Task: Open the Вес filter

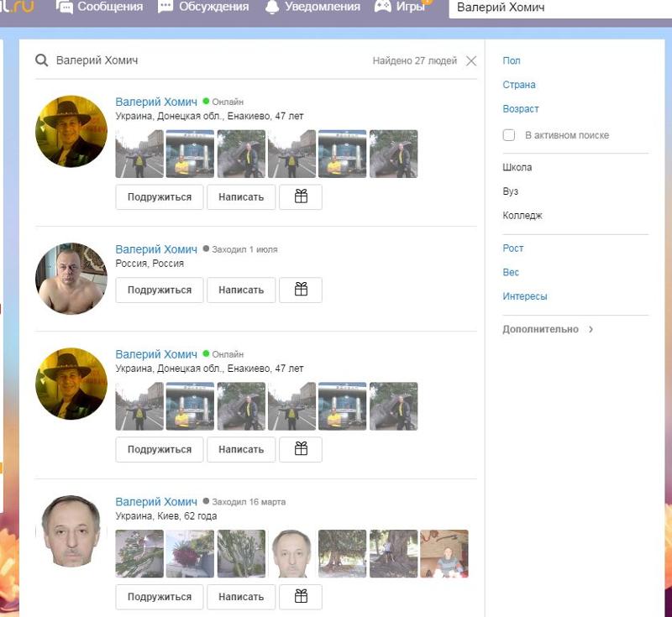Action: click(x=511, y=272)
